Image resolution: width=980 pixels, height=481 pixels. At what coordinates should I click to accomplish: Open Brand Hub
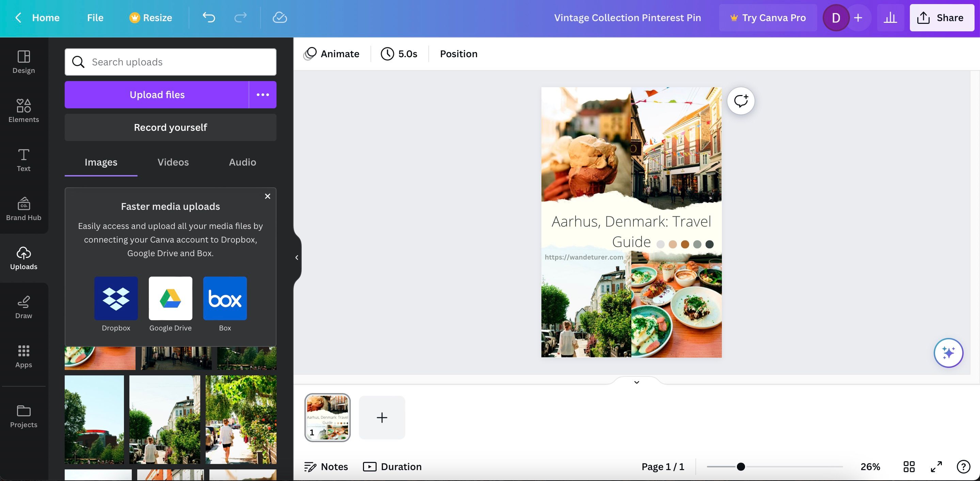(x=23, y=209)
